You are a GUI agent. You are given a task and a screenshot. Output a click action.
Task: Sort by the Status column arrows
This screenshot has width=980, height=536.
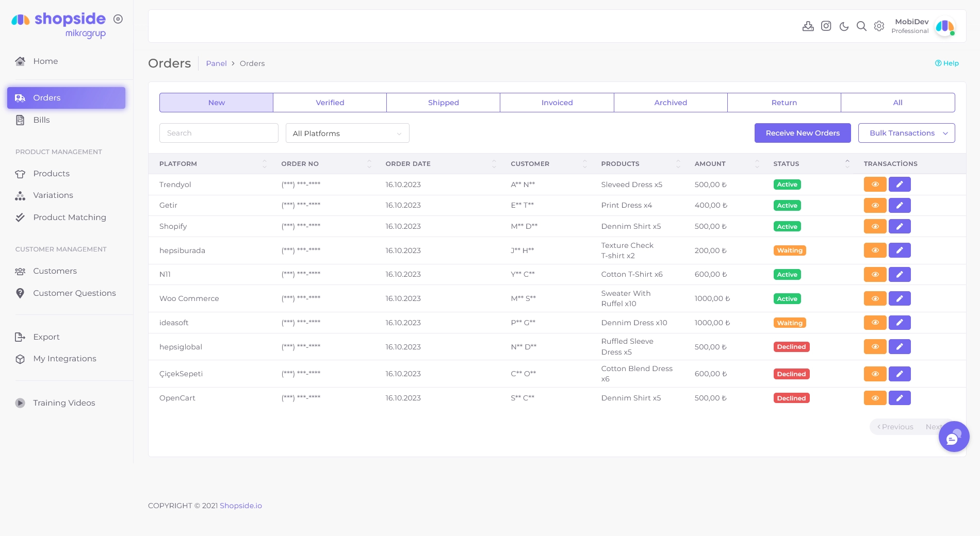[x=847, y=164]
